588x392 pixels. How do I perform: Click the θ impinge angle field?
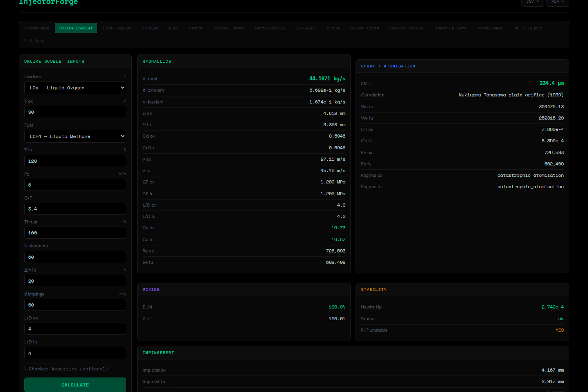tap(75, 305)
